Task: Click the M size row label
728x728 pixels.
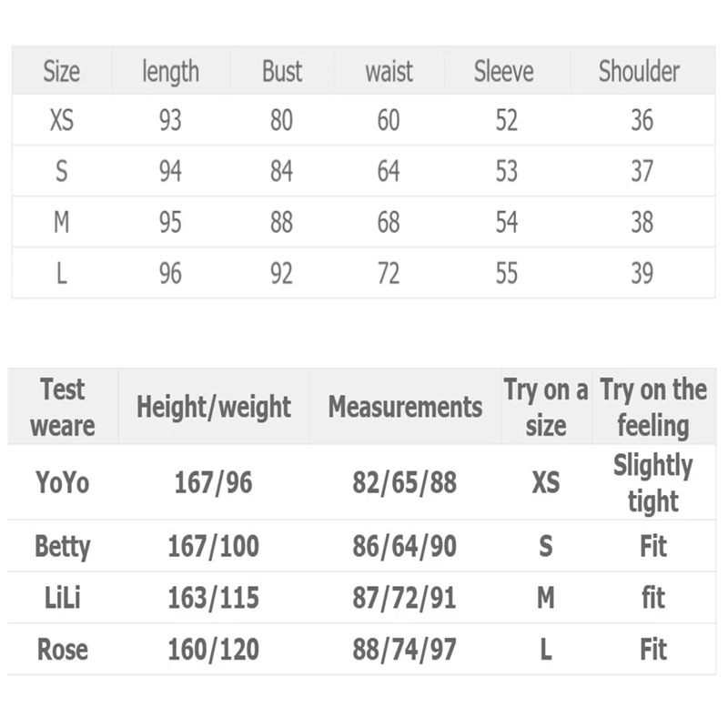Action: (x=62, y=222)
